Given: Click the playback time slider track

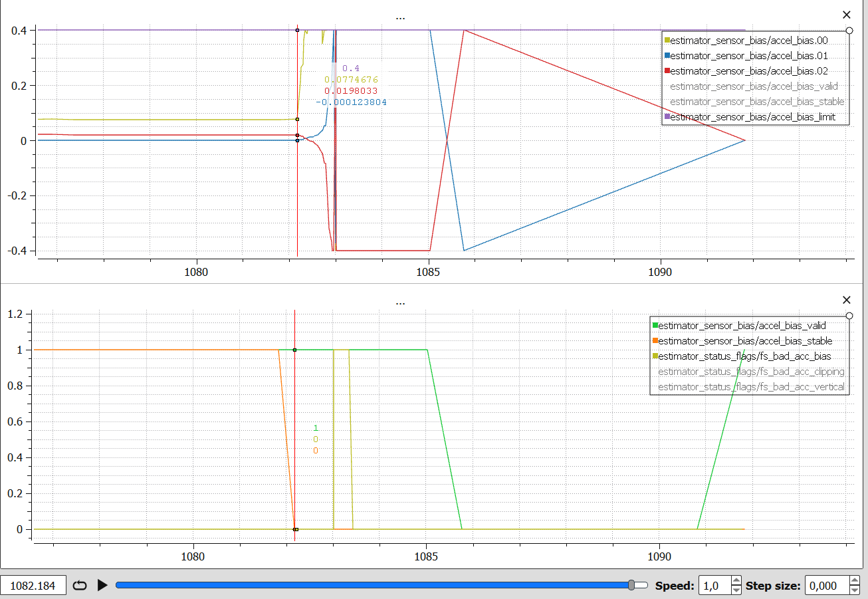Looking at the screenshot, I should point(372,585).
